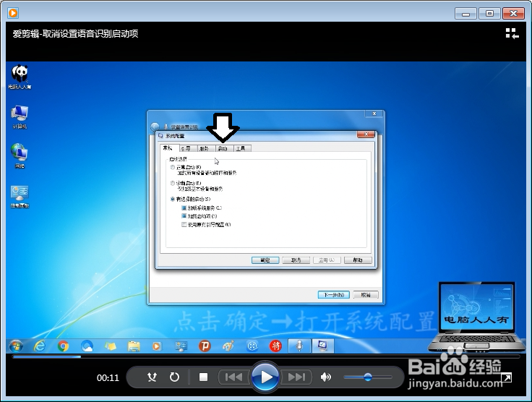Select the 常规 tab in 系统配置
The width and height of the screenshot is (532, 402).
coord(168,148)
